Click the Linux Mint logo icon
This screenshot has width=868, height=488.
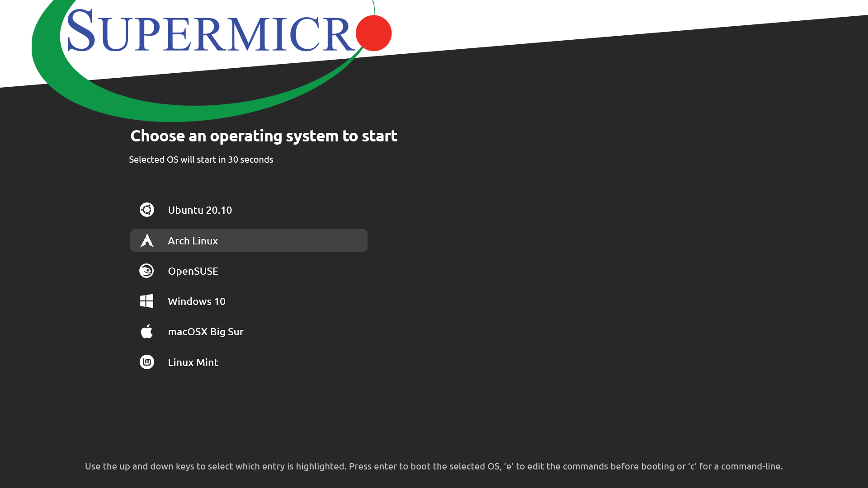(x=147, y=362)
